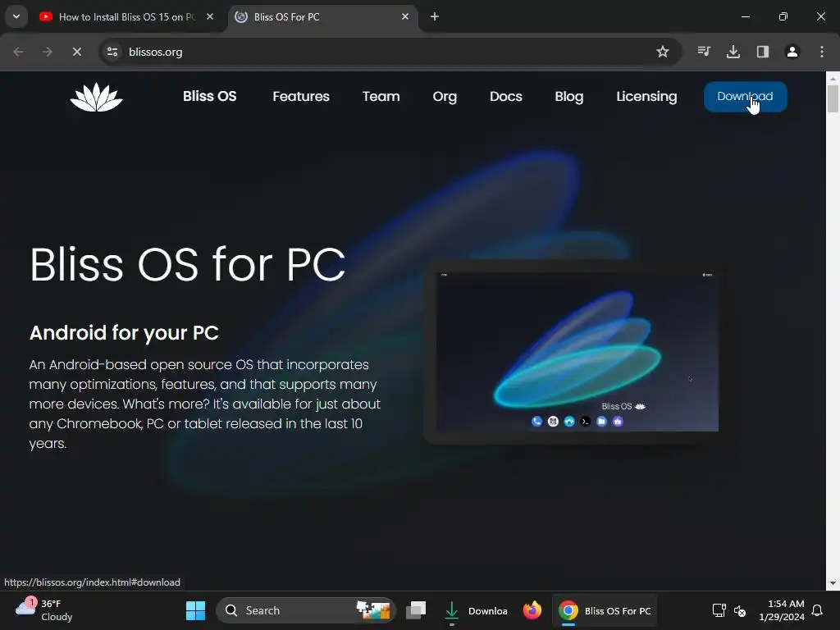Image resolution: width=840 pixels, height=630 pixels.
Task: Click the Android for your PC subheading
Action: coord(124,333)
